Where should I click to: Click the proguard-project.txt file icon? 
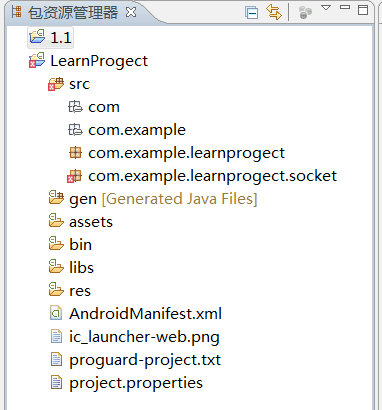(x=56, y=359)
